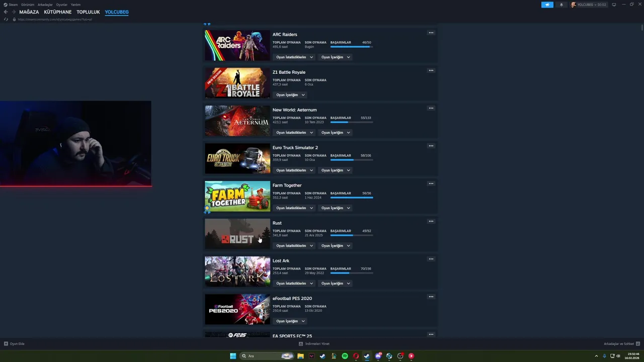Expand Oyun İçeriğim for eFootball PES 2020

point(290,321)
